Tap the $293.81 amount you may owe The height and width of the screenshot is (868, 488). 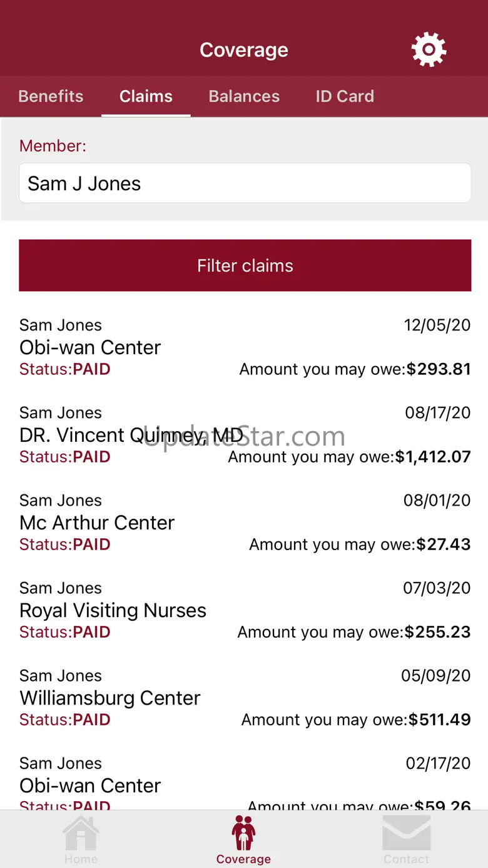tap(439, 369)
